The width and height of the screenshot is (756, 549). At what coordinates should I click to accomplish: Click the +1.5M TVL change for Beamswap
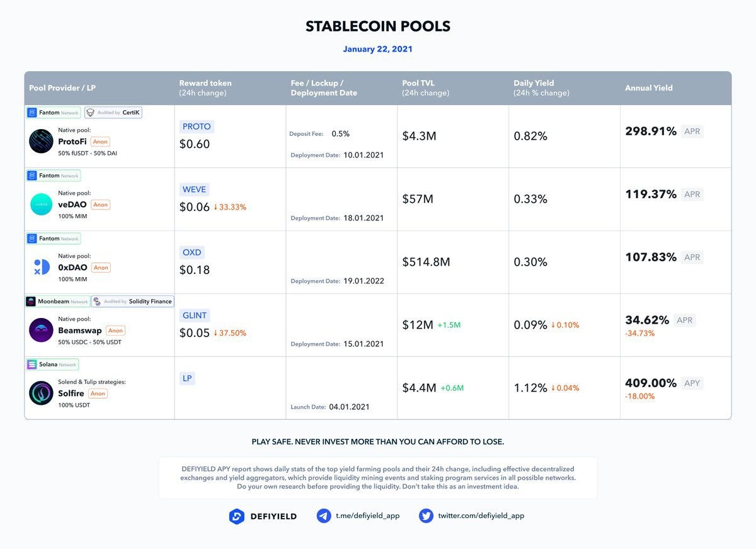coord(449,325)
